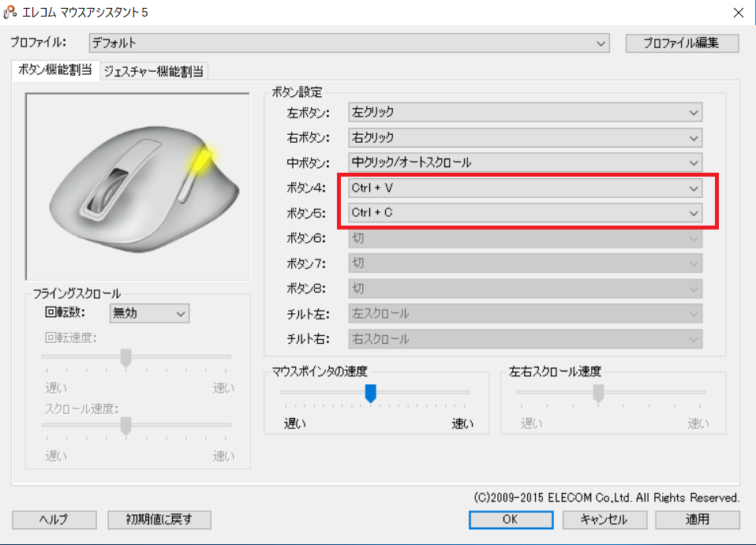Image resolution: width=756 pixels, height=545 pixels.
Task: Click the スクロール速度 slider handle
Action: (125, 426)
